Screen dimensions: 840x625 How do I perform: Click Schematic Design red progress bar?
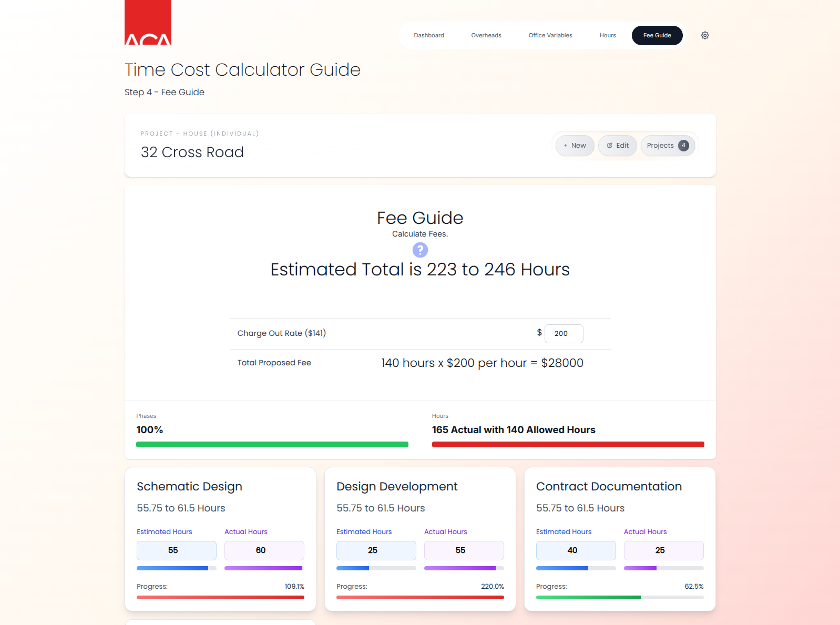[220, 597]
